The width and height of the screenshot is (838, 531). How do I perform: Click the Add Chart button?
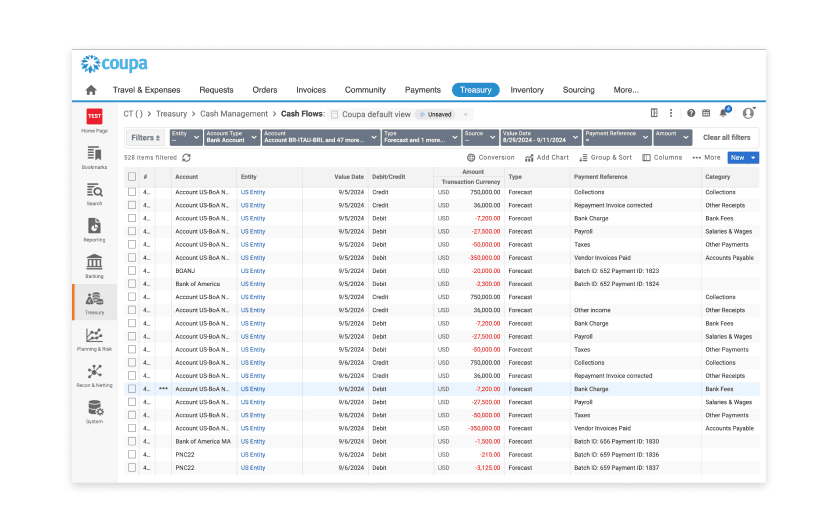tap(547, 158)
